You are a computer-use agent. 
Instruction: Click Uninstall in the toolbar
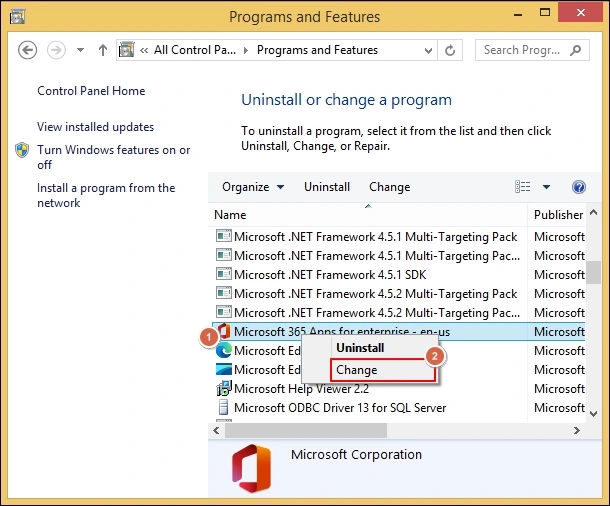(x=327, y=187)
